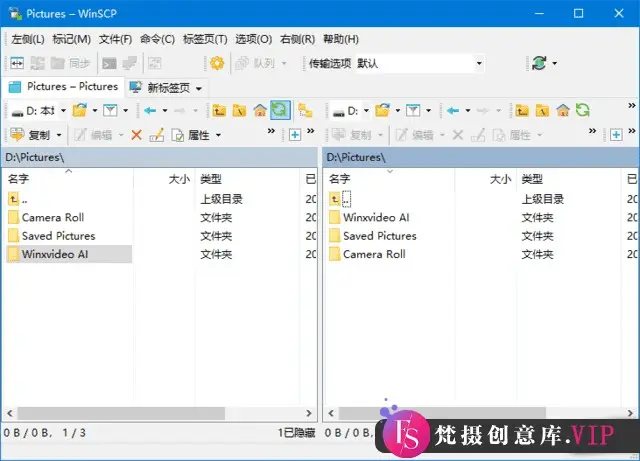Click left panel root directory icon

click(240, 110)
